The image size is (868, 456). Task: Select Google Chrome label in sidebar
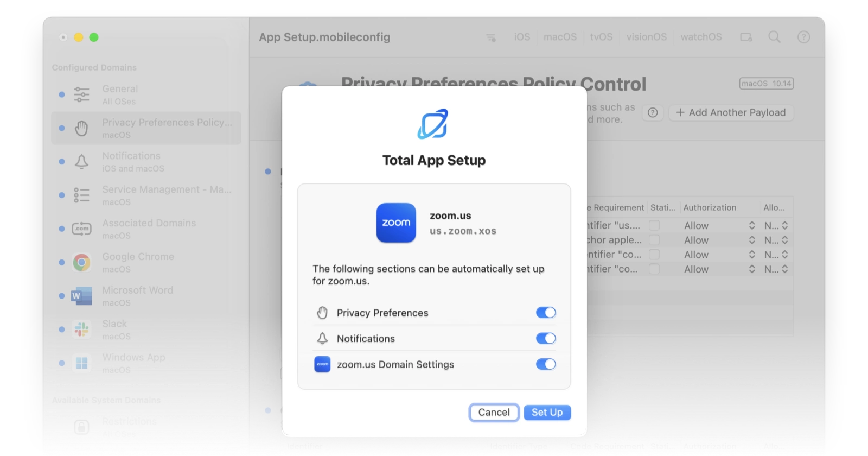[138, 257]
